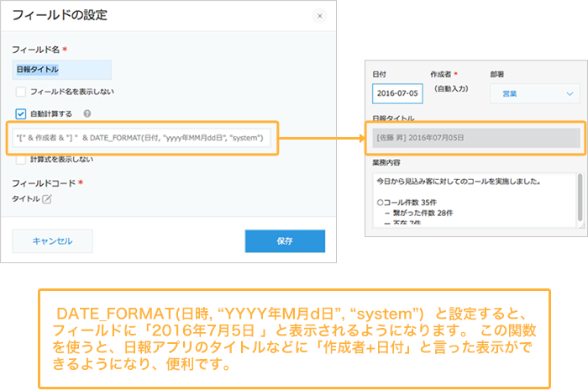588x391 pixels.
Task: Click the orange DATE_FORMAT explanation box
Action: (x=293, y=332)
